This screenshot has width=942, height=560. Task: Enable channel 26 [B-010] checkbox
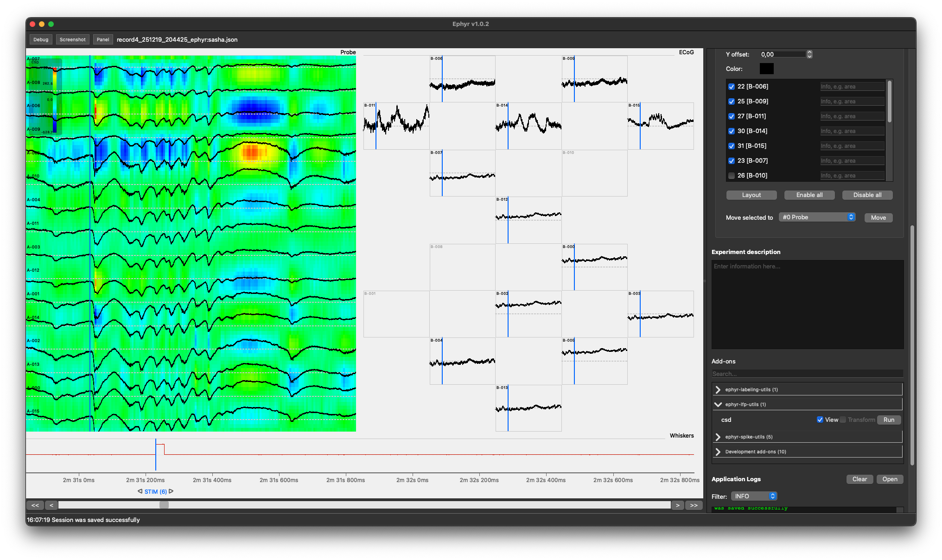coord(732,176)
